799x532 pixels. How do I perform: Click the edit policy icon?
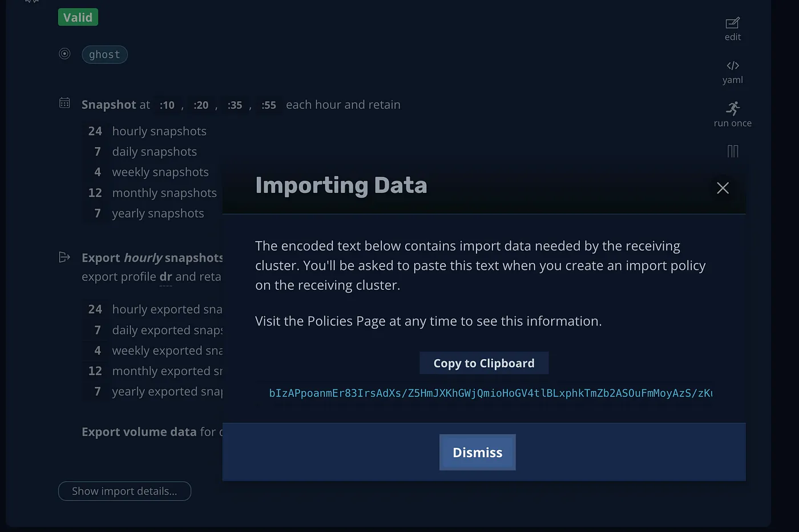click(732, 23)
